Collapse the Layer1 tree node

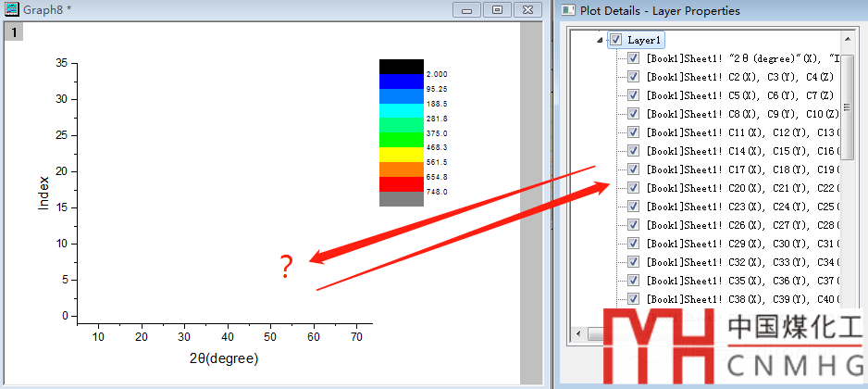(600, 40)
